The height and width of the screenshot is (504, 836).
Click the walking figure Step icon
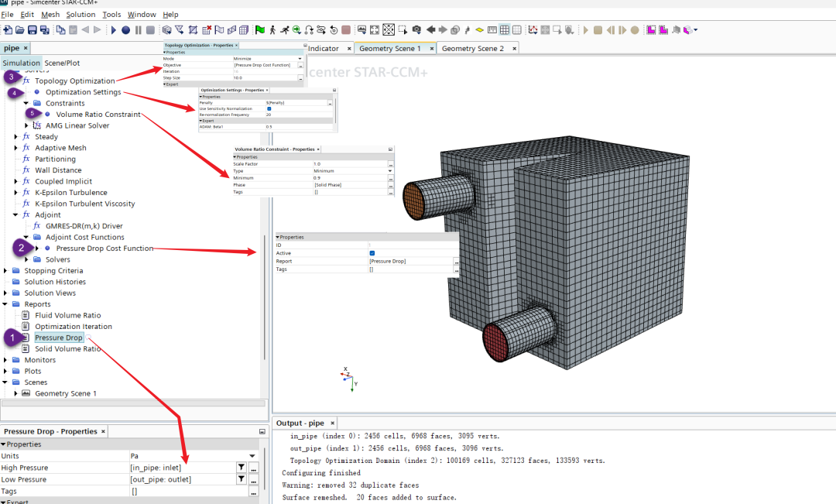[272, 30]
